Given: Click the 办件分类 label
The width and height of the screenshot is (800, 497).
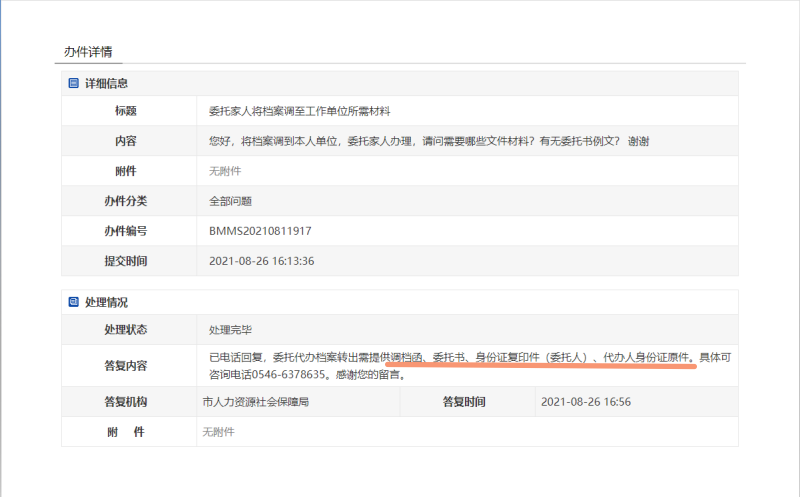Looking at the screenshot, I should pos(126,201).
